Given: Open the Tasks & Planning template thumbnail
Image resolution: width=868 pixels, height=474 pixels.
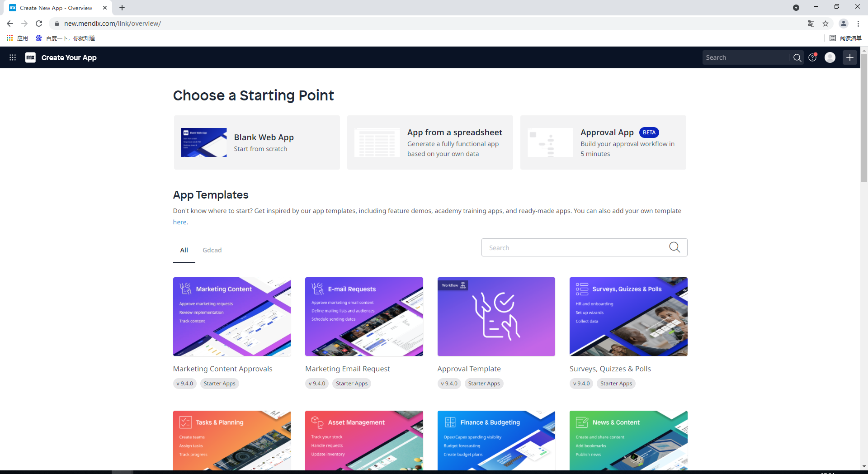Looking at the screenshot, I should pyautogui.click(x=232, y=441).
